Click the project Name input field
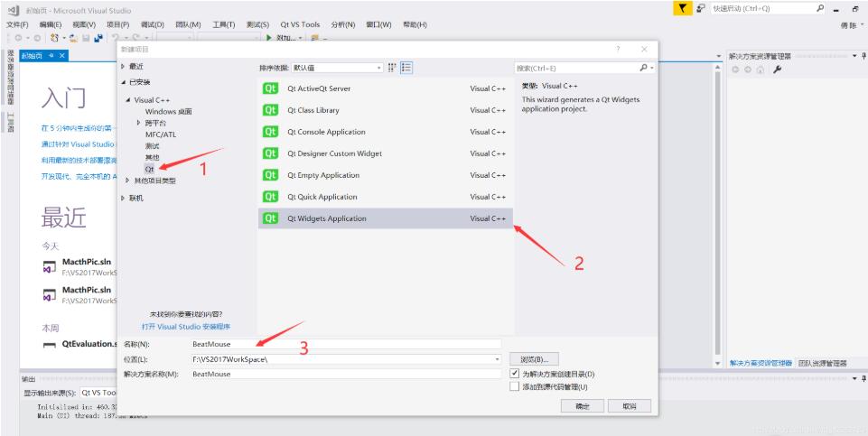 pos(345,344)
